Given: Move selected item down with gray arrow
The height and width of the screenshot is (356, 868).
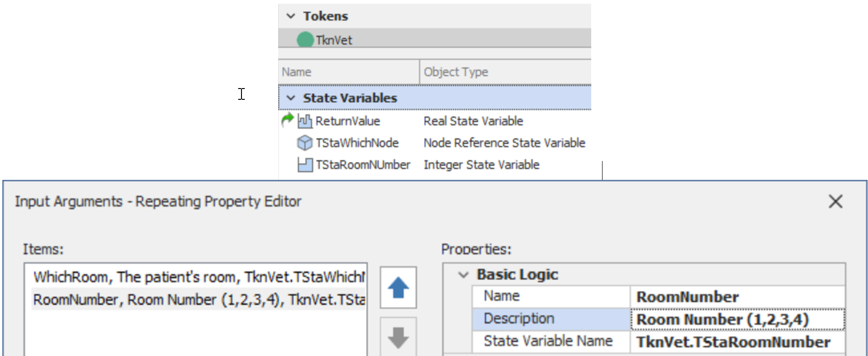Looking at the screenshot, I should [398, 337].
